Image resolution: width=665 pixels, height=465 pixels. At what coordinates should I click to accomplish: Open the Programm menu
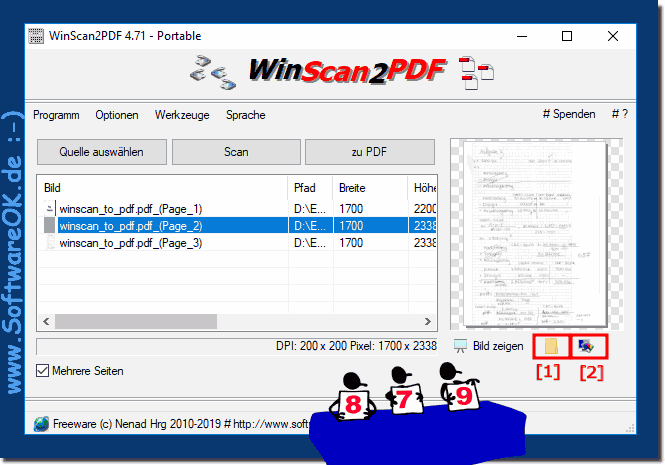[x=56, y=115]
